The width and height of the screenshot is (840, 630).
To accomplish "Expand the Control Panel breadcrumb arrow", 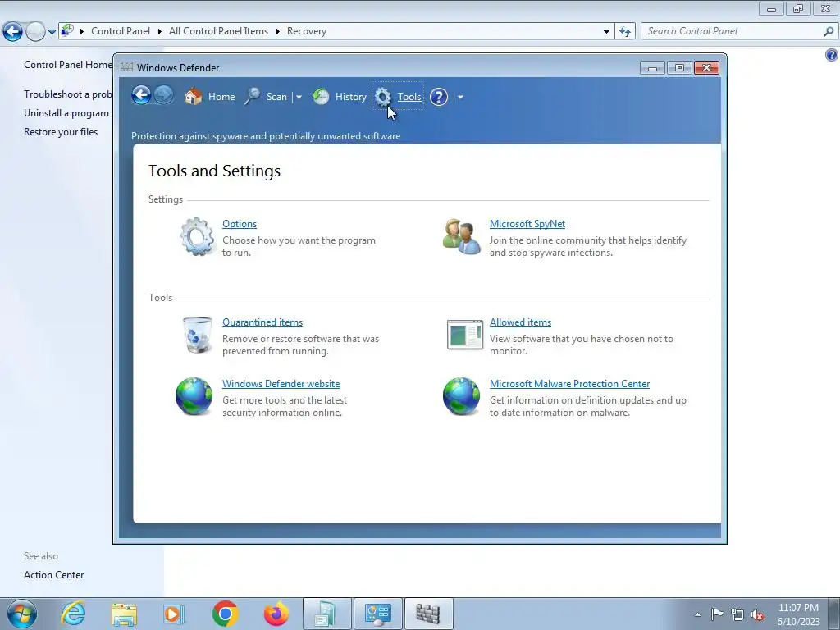I will (x=160, y=32).
